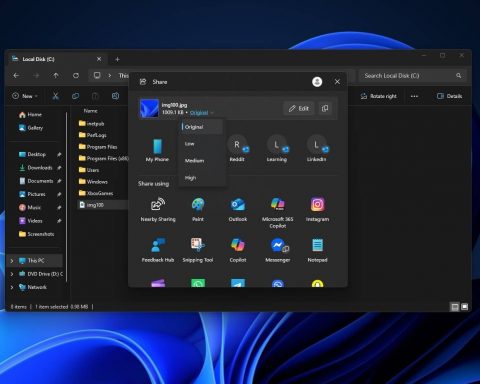Expand Network tree node
The width and height of the screenshot is (480, 384).
(12, 287)
